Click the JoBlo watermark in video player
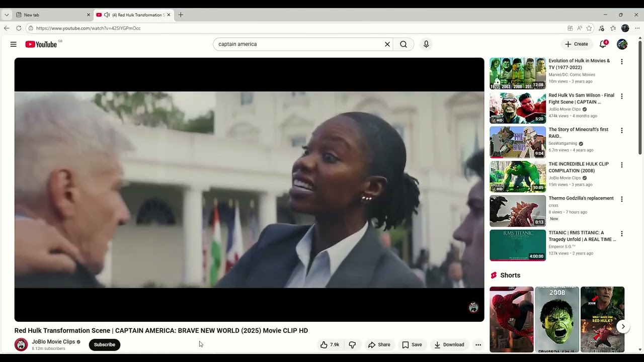The height and width of the screenshot is (362, 644). click(473, 308)
